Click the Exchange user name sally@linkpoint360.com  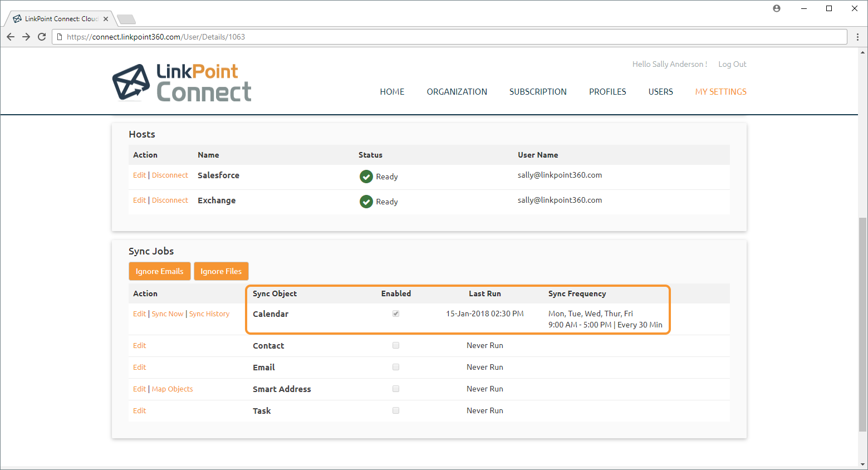(560, 200)
